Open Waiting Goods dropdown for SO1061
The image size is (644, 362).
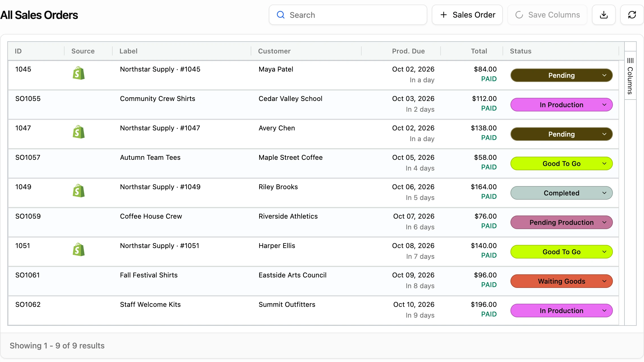click(561, 281)
